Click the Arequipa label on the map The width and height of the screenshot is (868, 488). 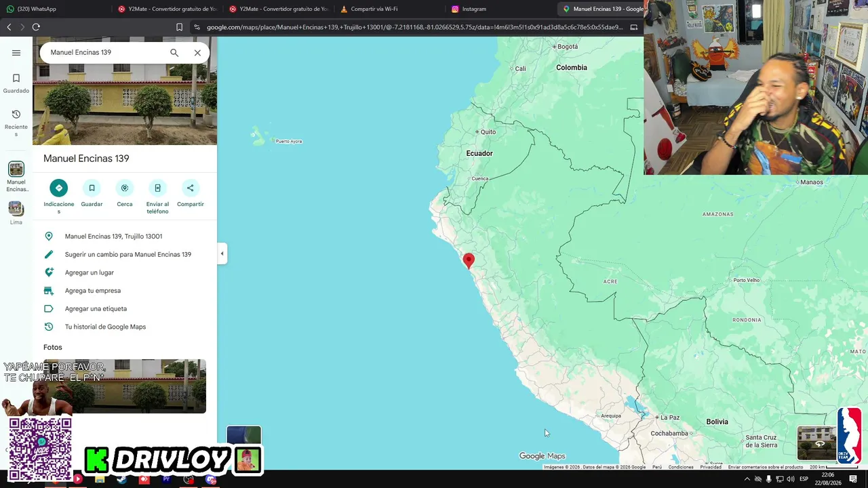pyautogui.click(x=610, y=416)
